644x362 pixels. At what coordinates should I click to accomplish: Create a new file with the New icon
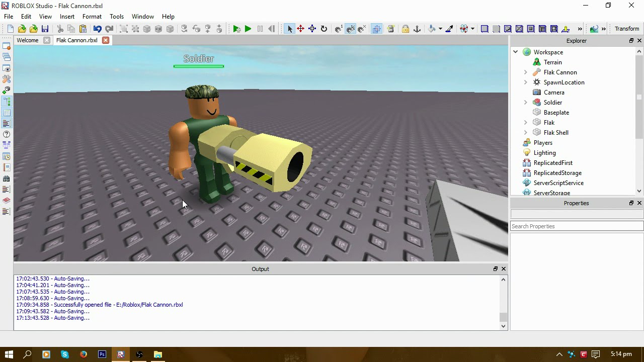pyautogui.click(x=10, y=29)
